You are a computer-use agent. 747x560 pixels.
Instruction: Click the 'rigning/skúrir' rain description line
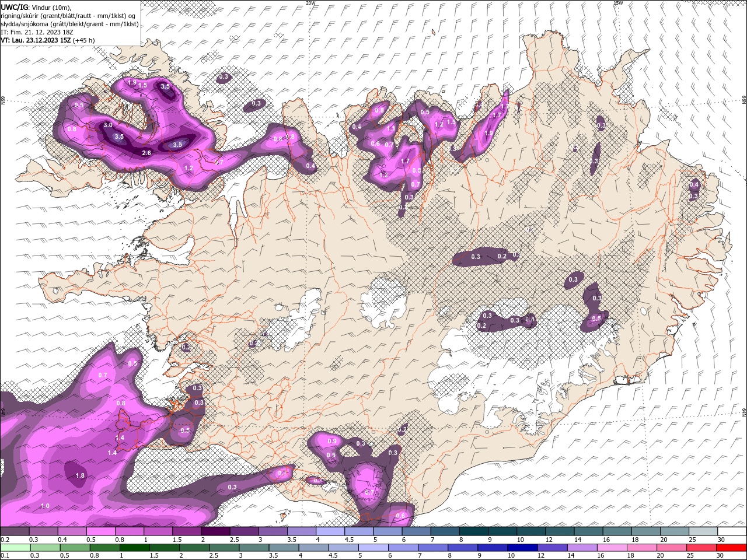68,16
